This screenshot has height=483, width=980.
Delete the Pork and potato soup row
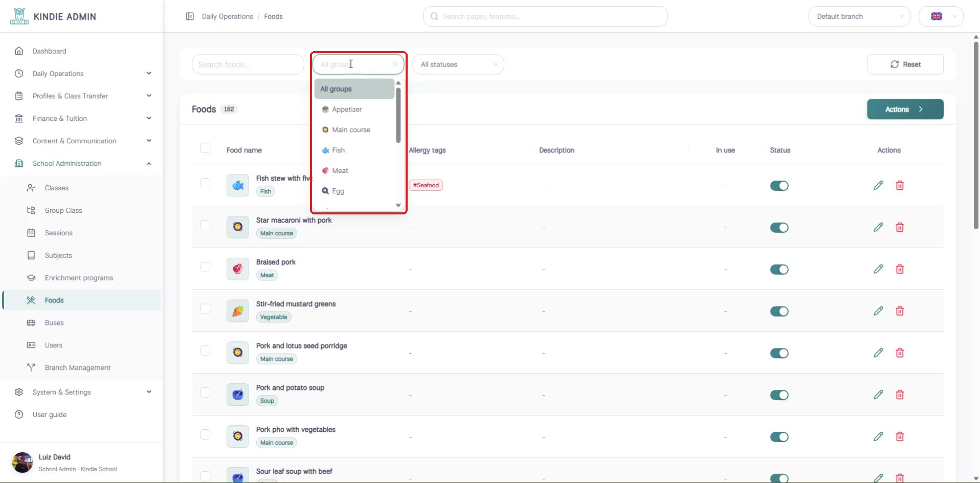tap(900, 395)
